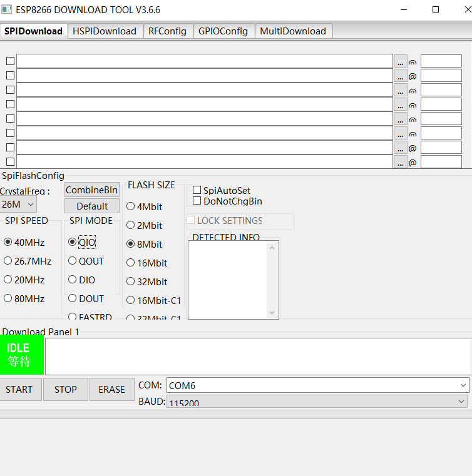
Task: Tick the fourth firmware file row checkbox
Action: (10, 104)
